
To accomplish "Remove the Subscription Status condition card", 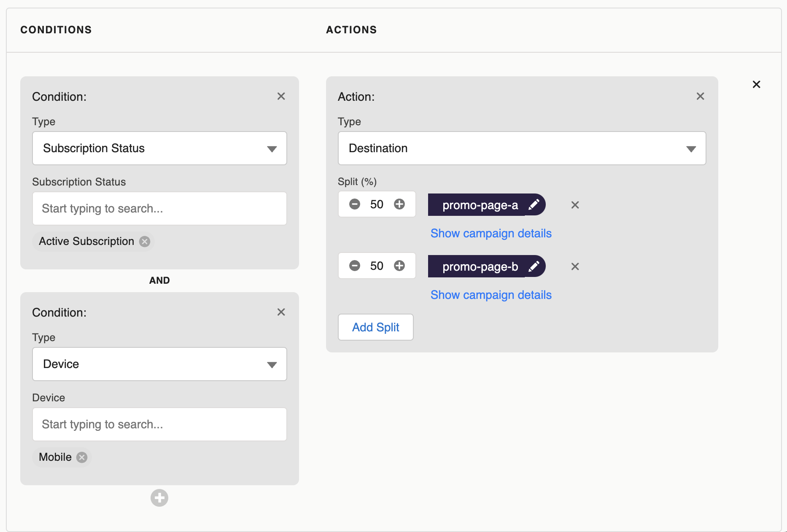I will point(281,97).
